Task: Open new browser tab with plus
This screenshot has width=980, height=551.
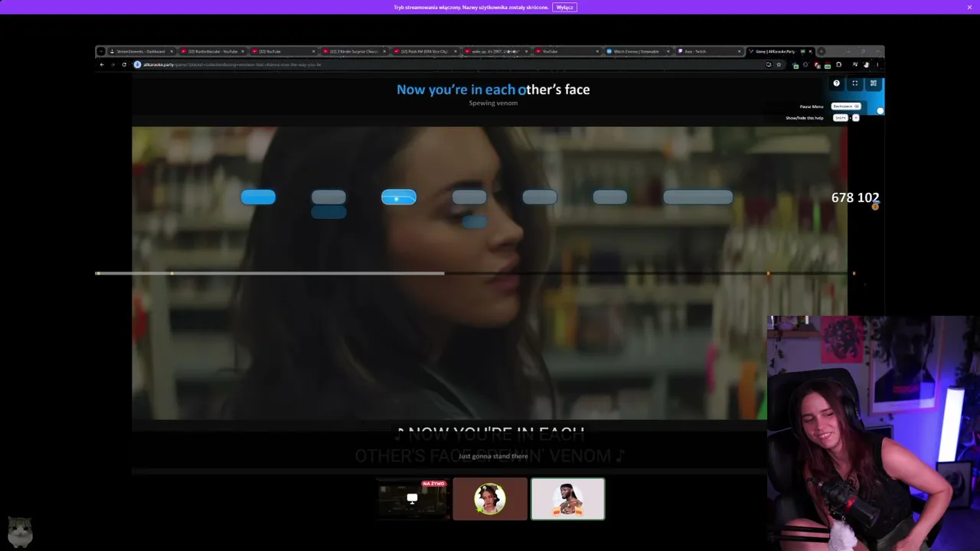Action: pyautogui.click(x=821, y=51)
